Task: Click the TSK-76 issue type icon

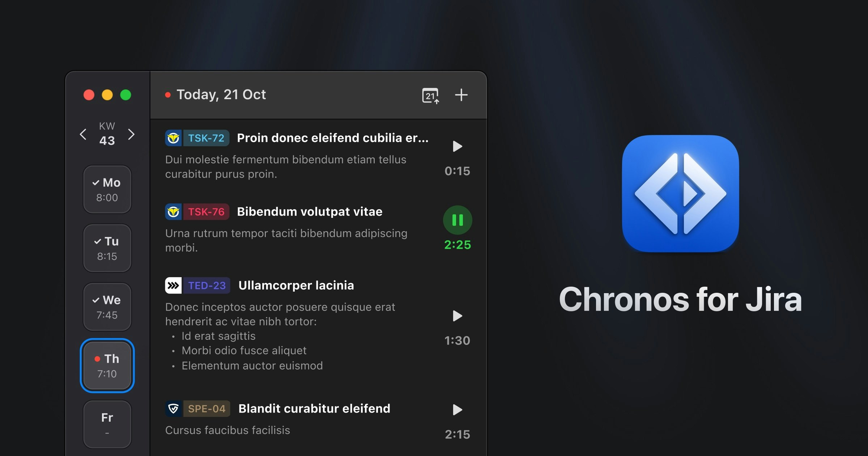Action: [174, 212]
